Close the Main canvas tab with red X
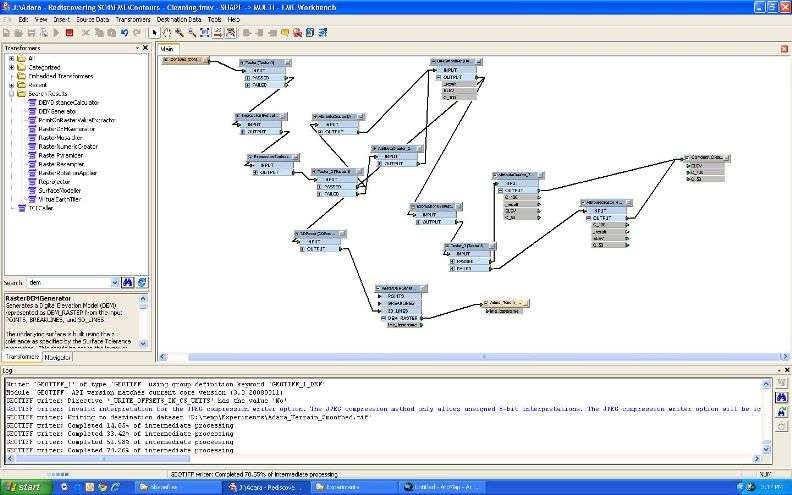This screenshot has width=792, height=495. pyautogui.click(x=784, y=49)
